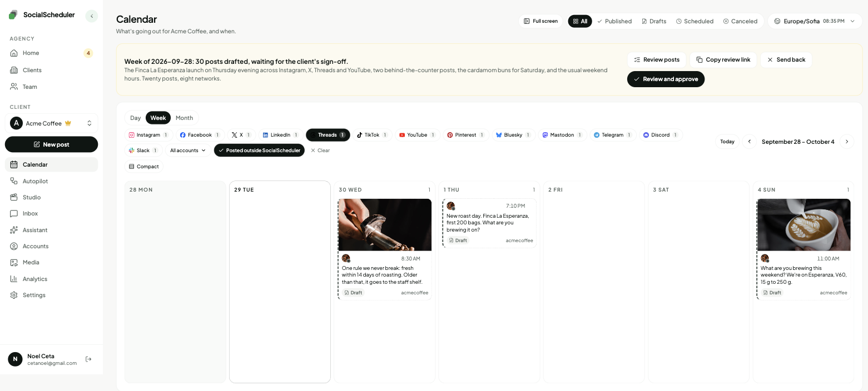Filter by Published posts
This screenshot has height=391, width=868.
614,21
